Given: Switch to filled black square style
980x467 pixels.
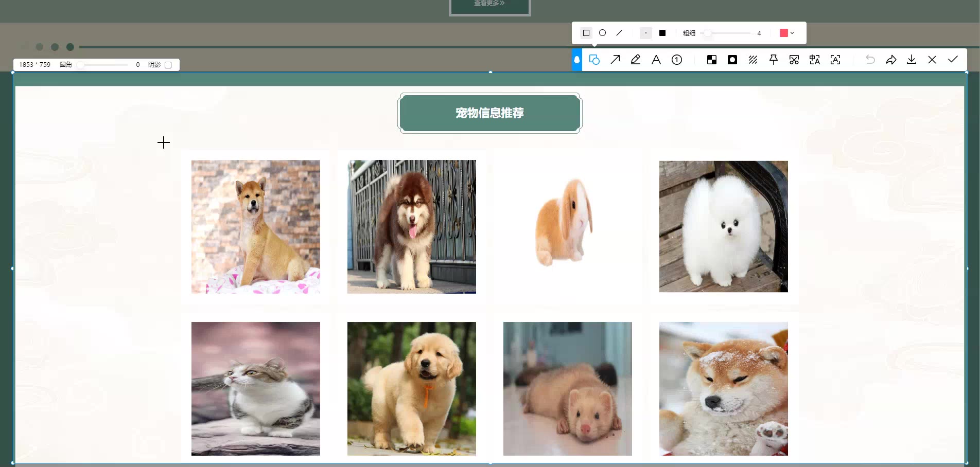Looking at the screenshot, I should (x=662, y=33).
